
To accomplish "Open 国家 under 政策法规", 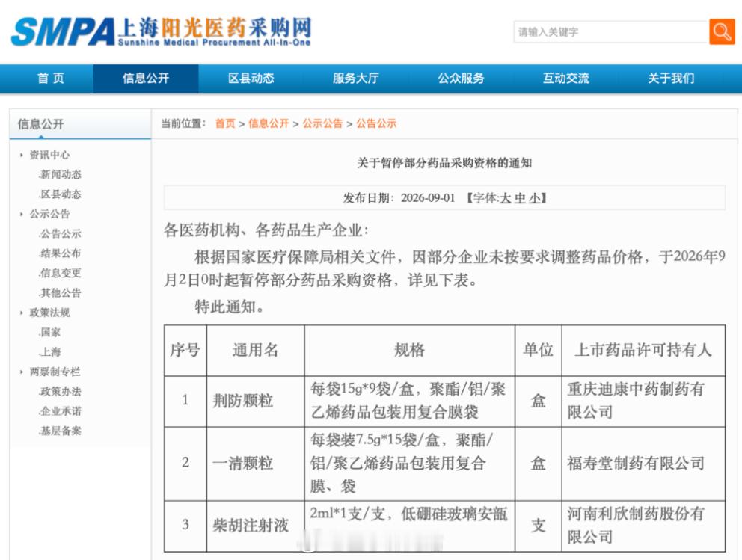I will 49,332.
